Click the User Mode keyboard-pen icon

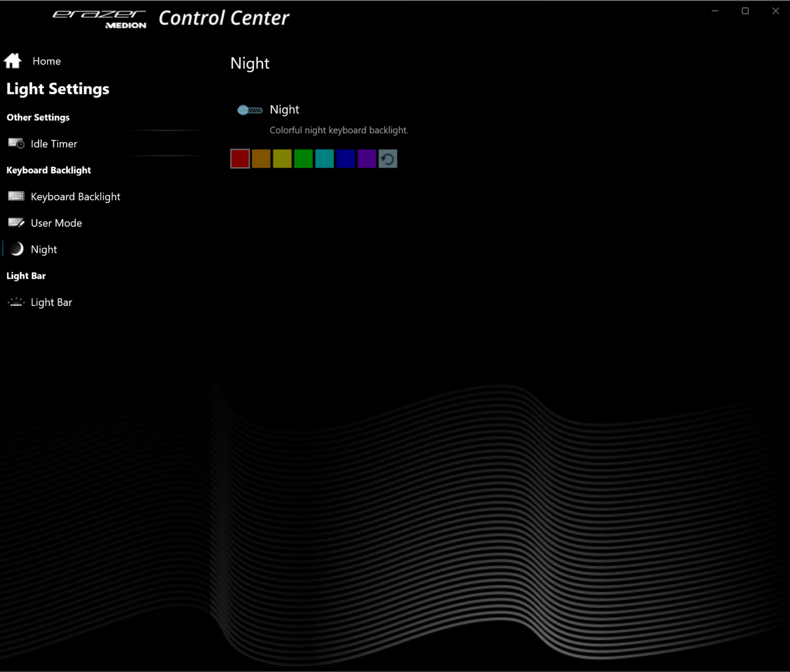pyautogui.click(x=16, y=223)
